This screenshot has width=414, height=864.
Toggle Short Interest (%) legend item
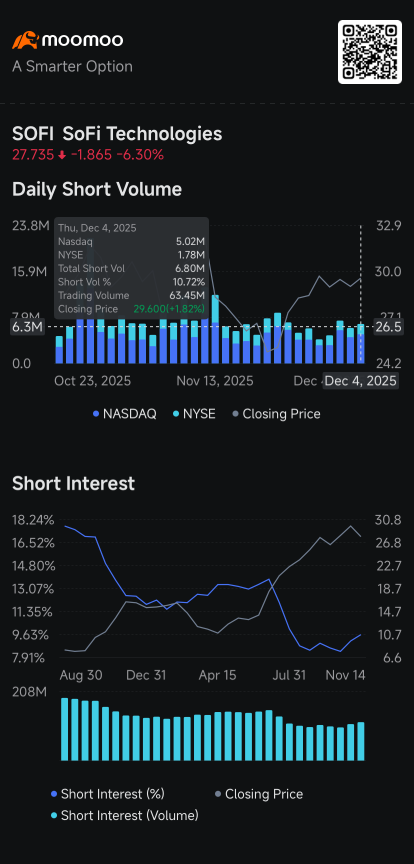(x=107, y=794)
